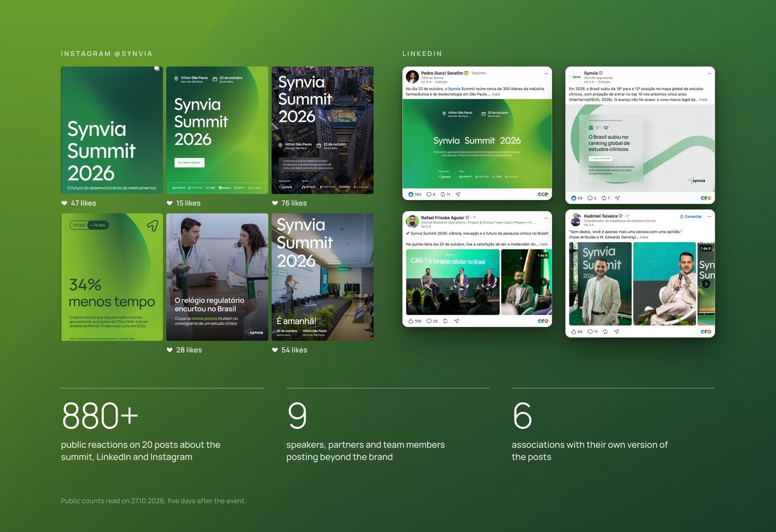Viewport: 776px width, 532px height.
Task: Click Pedro Ducci Serafim's profile avatar
Action: coord(412,76)
